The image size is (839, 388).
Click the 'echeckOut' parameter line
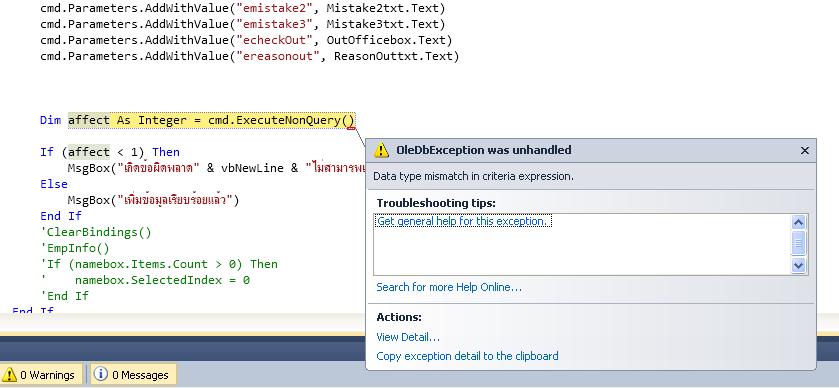click(x=246, y=41)
